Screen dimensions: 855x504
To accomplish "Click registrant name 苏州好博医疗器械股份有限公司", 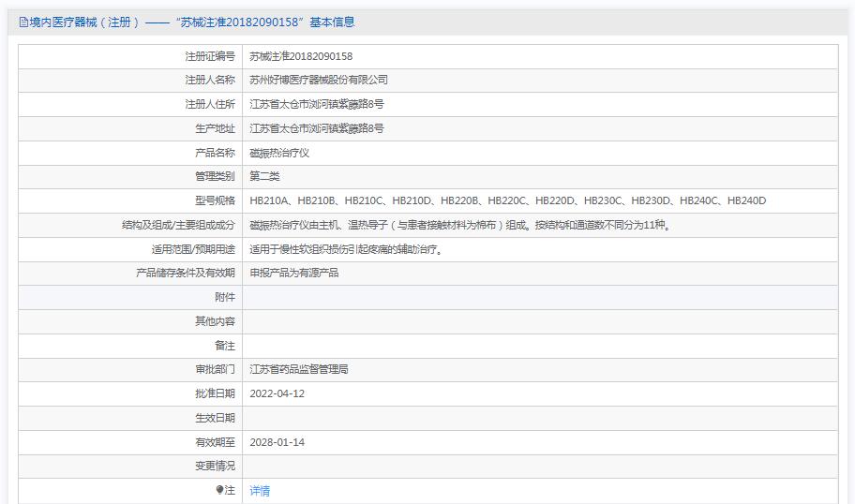I will coord(319,80).
